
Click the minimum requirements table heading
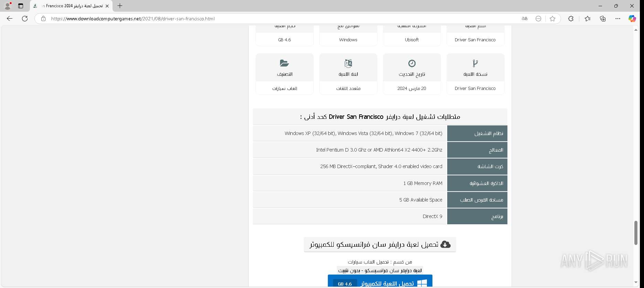tap(380, 117)
